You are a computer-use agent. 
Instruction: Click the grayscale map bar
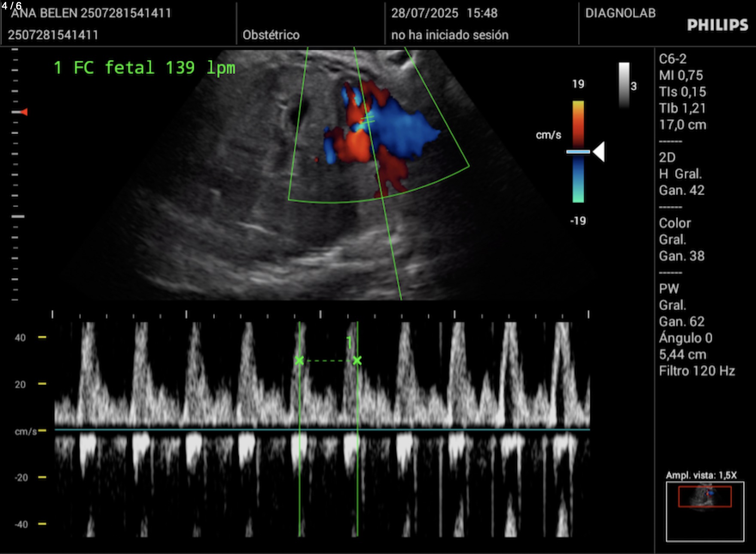pos(624,85)
